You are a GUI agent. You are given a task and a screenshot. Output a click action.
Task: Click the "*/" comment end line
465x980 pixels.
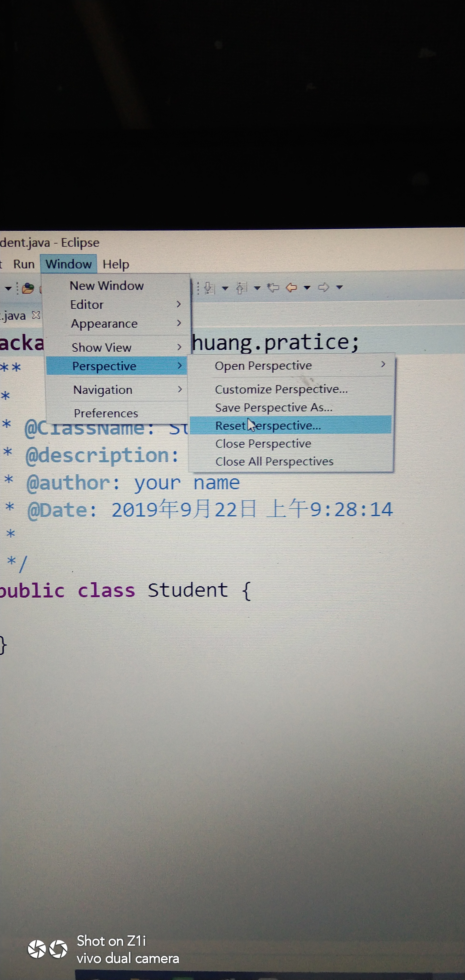17,564
